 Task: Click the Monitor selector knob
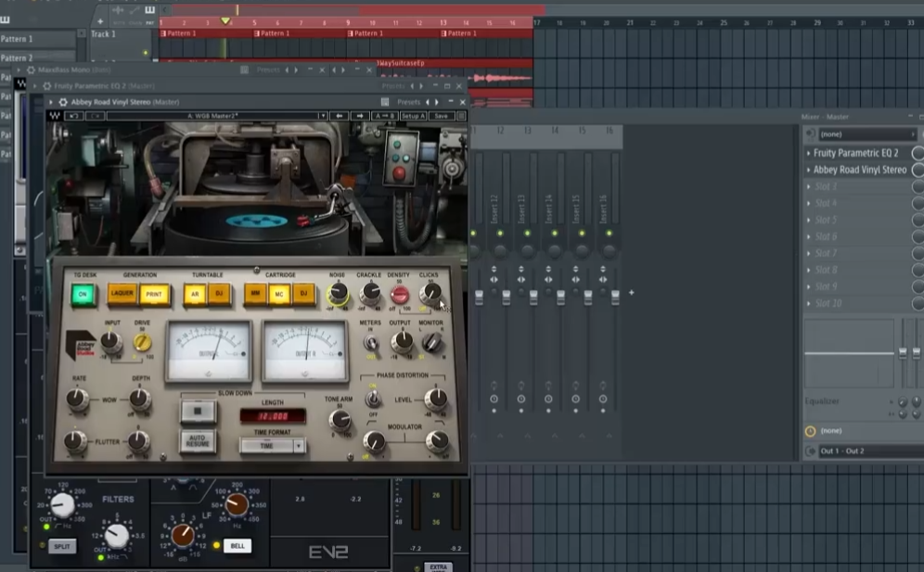pos(432,342)
